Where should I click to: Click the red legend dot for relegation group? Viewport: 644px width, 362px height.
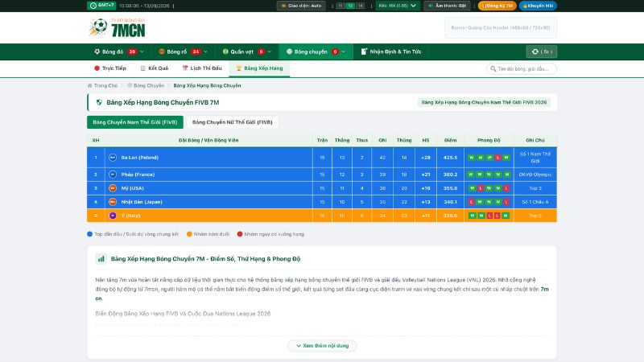240,234
